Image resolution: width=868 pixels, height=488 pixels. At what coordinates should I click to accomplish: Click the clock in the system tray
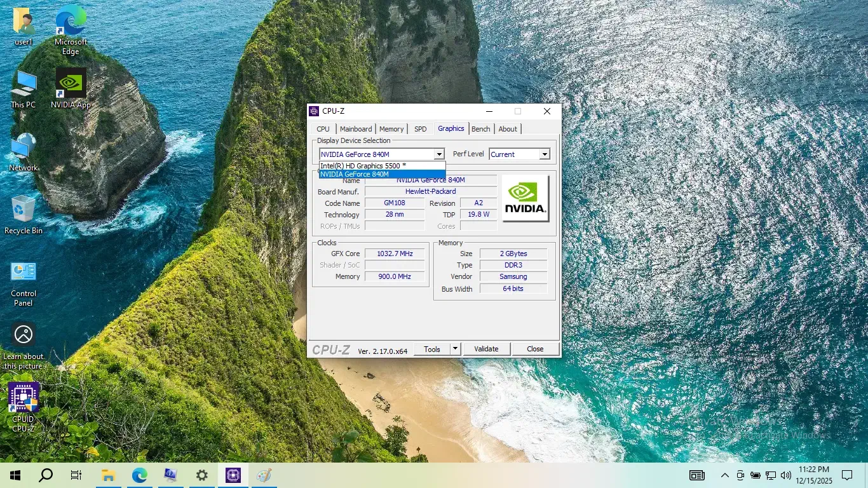click(x=813, y=475)
